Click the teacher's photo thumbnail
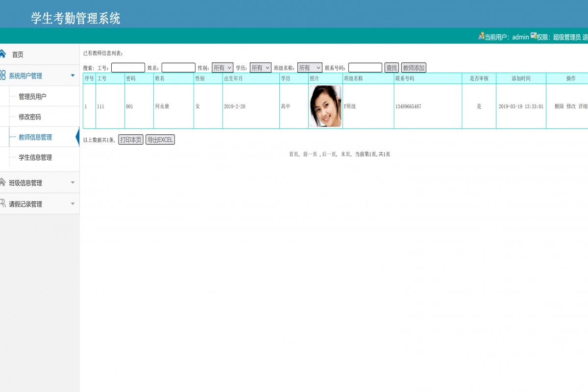588x392 pixels. click(325, 106)
